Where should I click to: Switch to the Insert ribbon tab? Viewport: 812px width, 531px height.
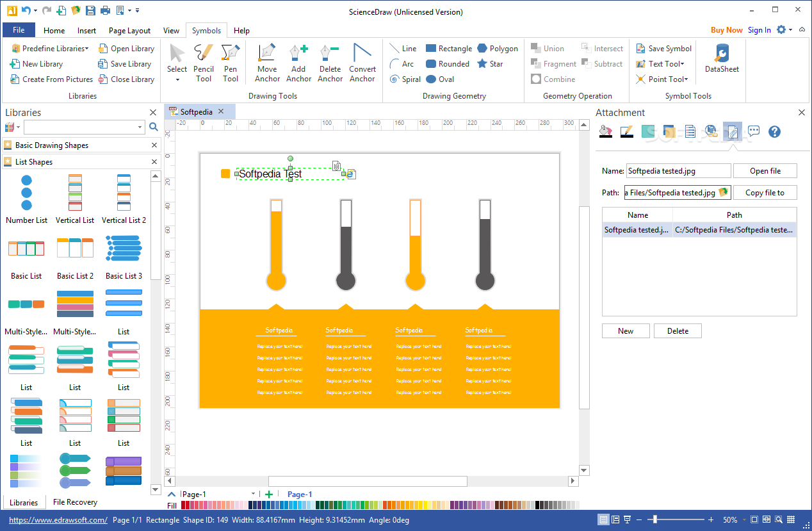point(86,30)
